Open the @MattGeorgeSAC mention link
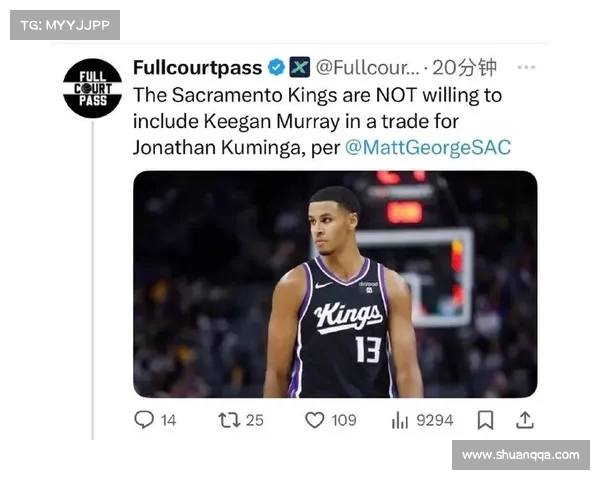600x480 pixels. click(x=427, y=147)
